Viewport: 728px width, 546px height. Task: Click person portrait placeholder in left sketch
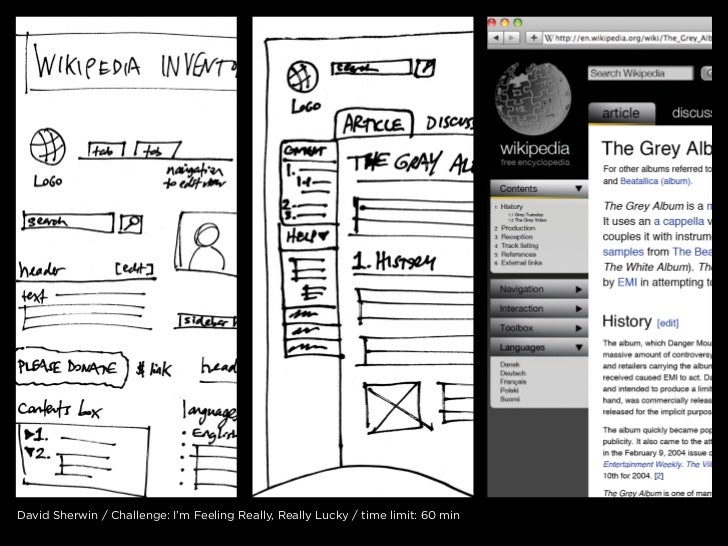205,242
